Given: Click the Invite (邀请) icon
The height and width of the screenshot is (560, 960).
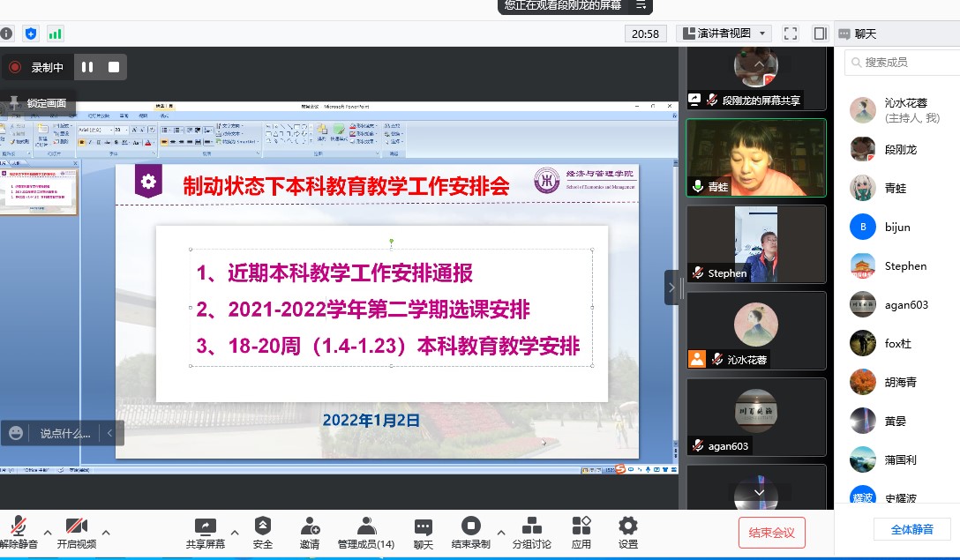Looking at the screenshot, I should coord(310,527).
